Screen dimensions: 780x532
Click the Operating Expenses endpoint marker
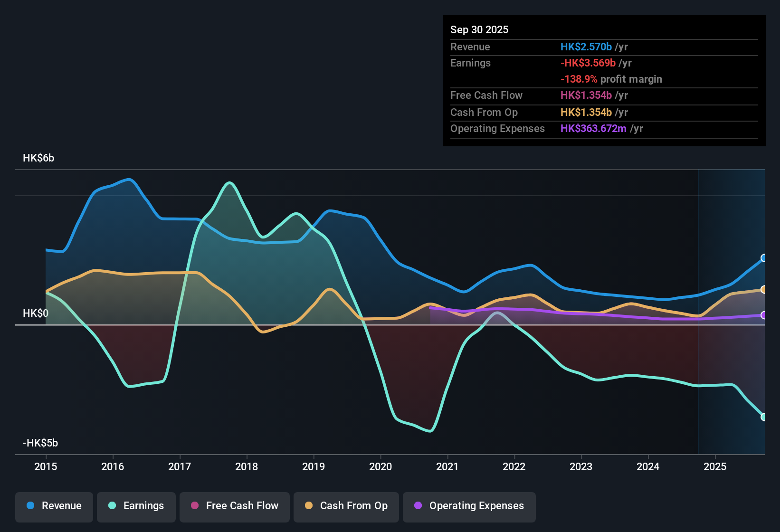[763, 314]
